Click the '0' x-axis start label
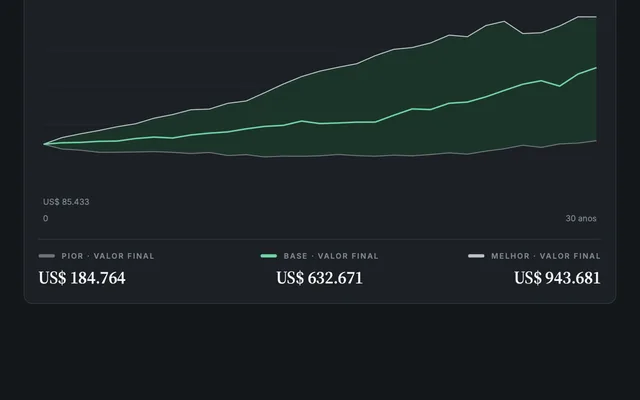Viewport: 640px width, 400px height. coord(45,218)
